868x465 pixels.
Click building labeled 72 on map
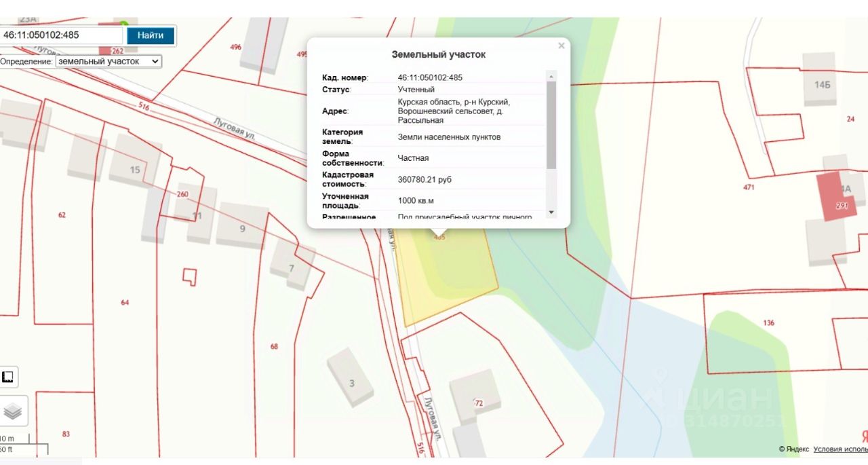pos(479,403)
